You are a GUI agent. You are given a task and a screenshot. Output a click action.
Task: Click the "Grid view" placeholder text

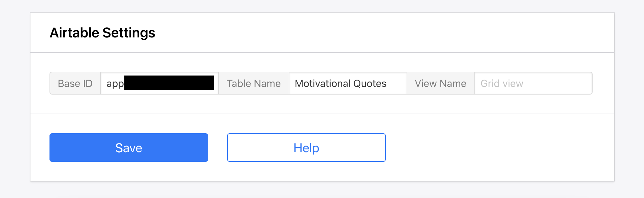pos(502,83)
